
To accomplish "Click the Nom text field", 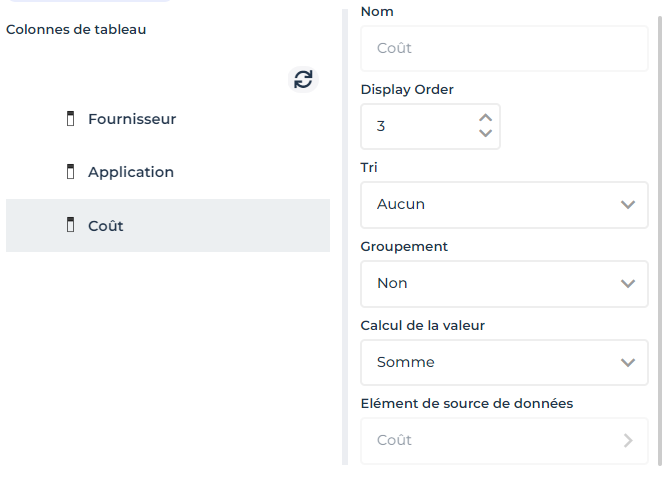I will 504,48.
